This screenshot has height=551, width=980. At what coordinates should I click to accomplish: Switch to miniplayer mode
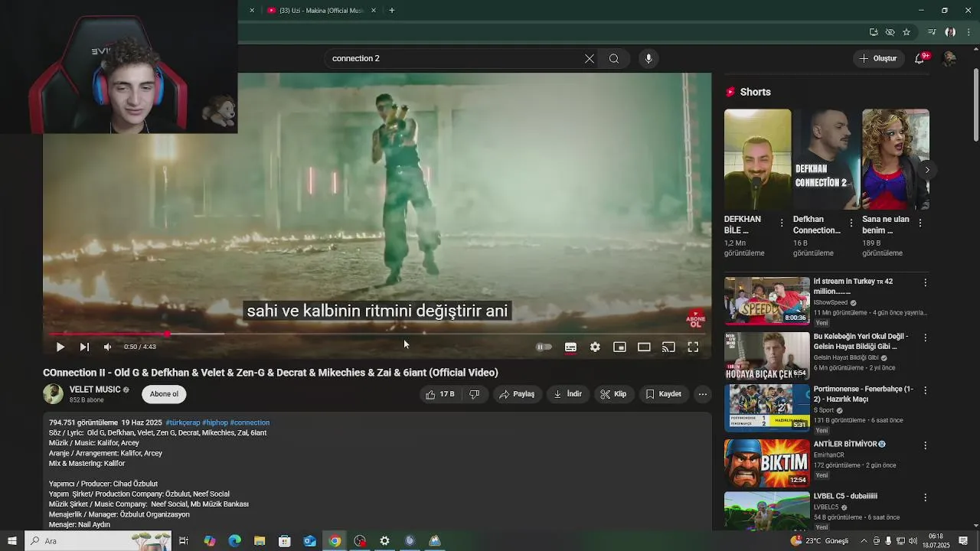619,347
